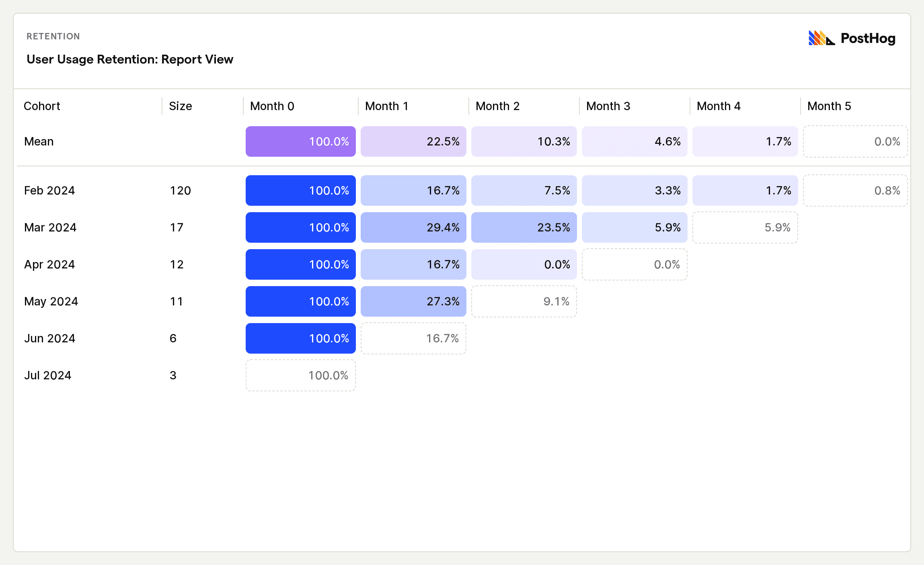Click Mar 2024 23.5% retention cell

[524, 227]
